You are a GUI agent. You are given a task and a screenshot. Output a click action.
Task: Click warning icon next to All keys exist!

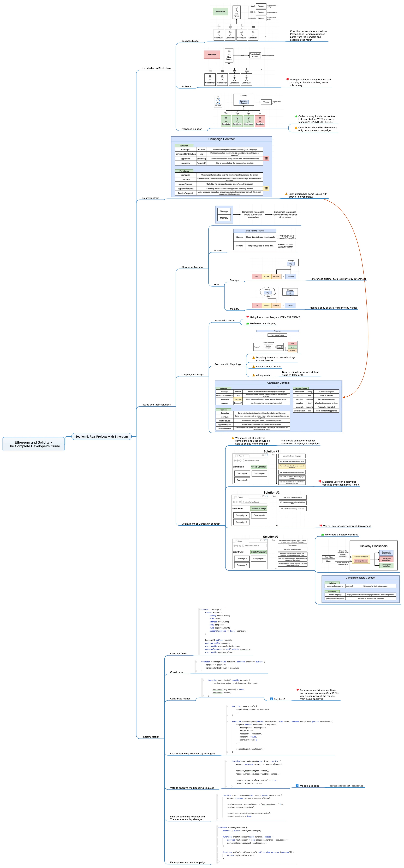pyautogui.click(x=253, y=375)
